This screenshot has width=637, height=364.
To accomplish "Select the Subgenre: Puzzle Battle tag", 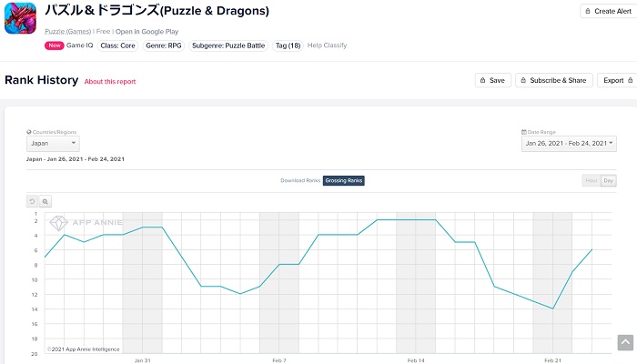I will point(228,45).
